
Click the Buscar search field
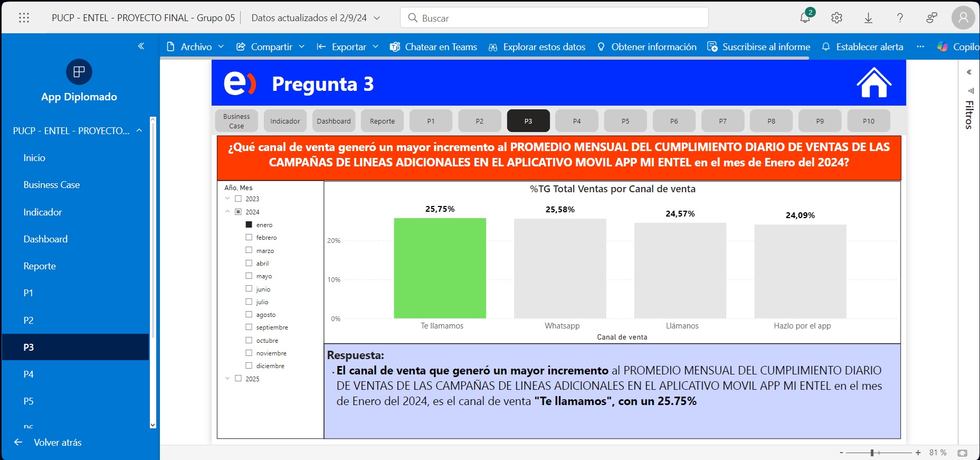click(554, 18)
